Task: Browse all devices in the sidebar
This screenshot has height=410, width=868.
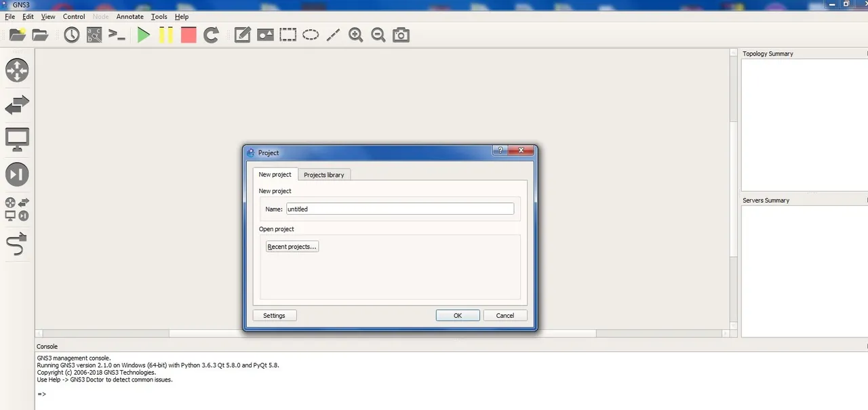Action: [x=17, y=209]
